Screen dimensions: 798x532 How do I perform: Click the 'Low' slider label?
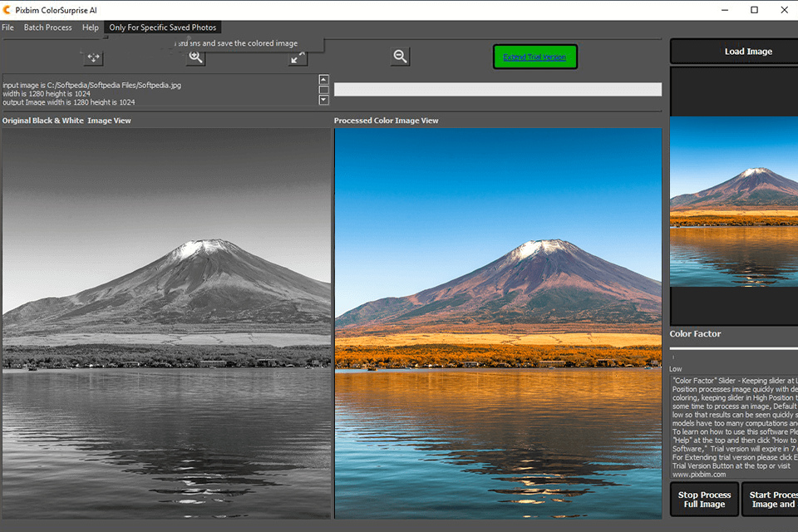coord(675,369)
